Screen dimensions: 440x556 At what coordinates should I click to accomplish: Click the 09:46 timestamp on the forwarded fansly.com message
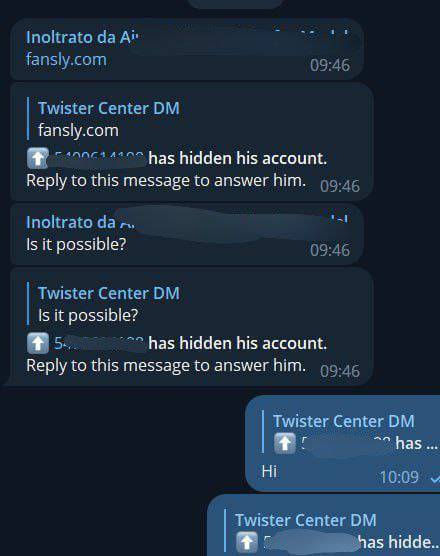pos(330,65)
